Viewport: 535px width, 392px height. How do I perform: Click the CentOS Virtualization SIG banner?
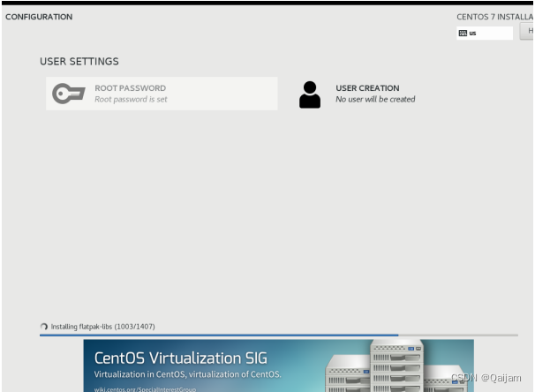click(x=278, y=366)
